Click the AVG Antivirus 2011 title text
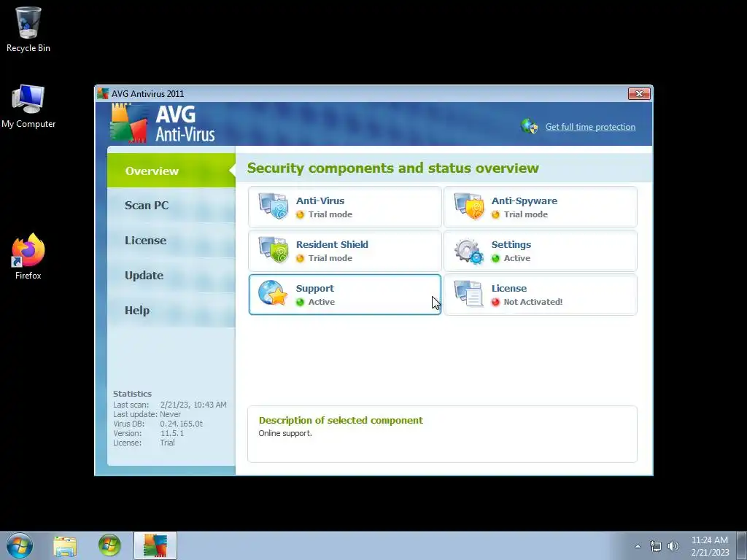 (147, 94)
